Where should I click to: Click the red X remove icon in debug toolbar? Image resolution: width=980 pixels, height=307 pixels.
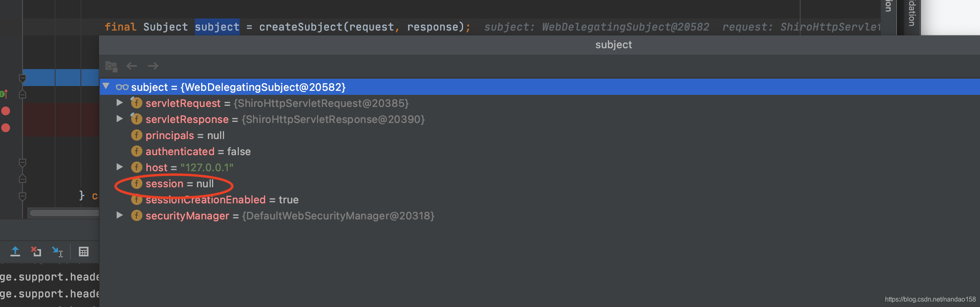point(36,251)
